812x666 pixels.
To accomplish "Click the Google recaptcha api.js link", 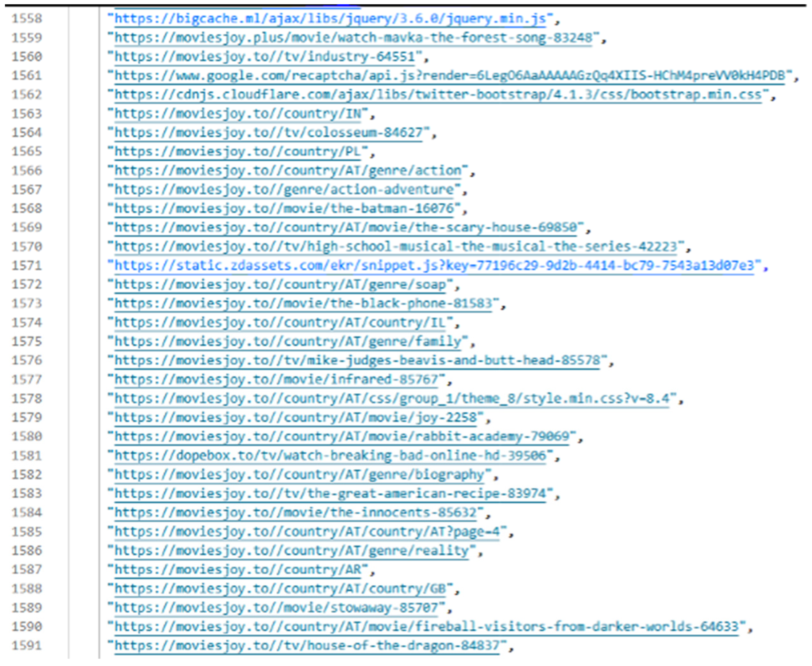I will pyautogui.click(x=449, y=76).
